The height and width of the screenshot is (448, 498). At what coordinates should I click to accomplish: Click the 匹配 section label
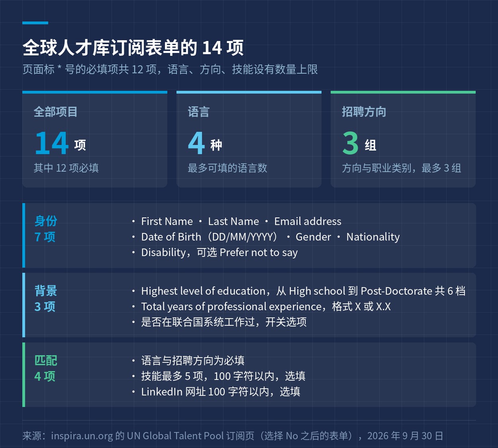46,360
